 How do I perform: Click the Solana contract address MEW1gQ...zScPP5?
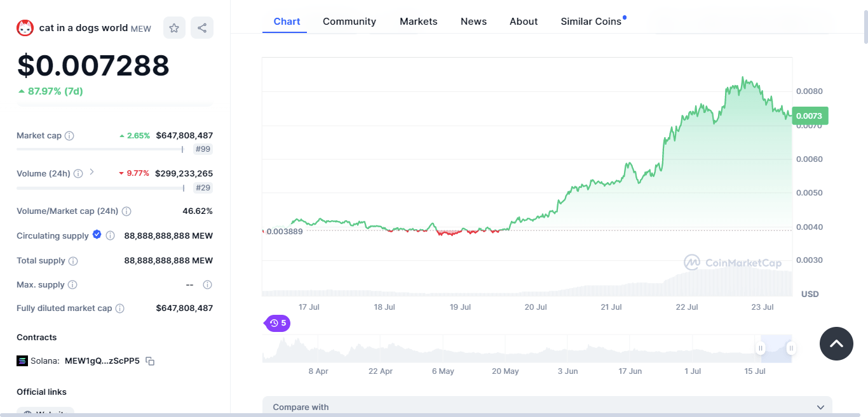tap(102, 361)
